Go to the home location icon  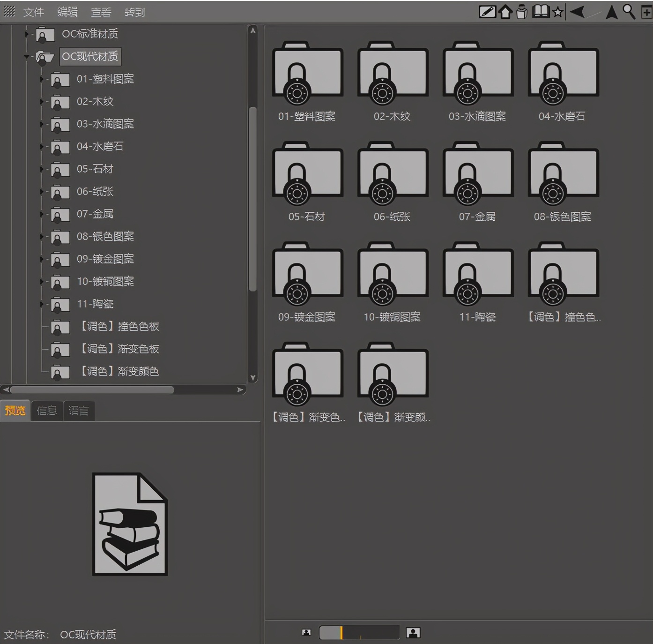click(505, 12)
